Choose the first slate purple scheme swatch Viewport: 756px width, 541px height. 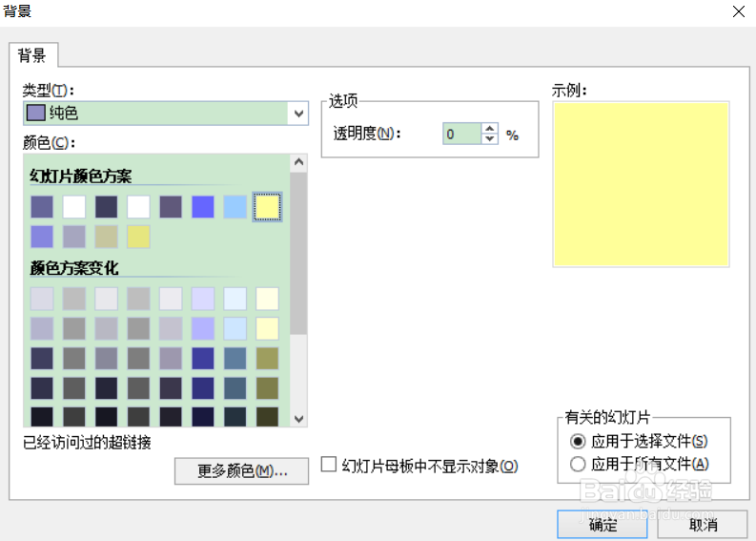point(42,207)
